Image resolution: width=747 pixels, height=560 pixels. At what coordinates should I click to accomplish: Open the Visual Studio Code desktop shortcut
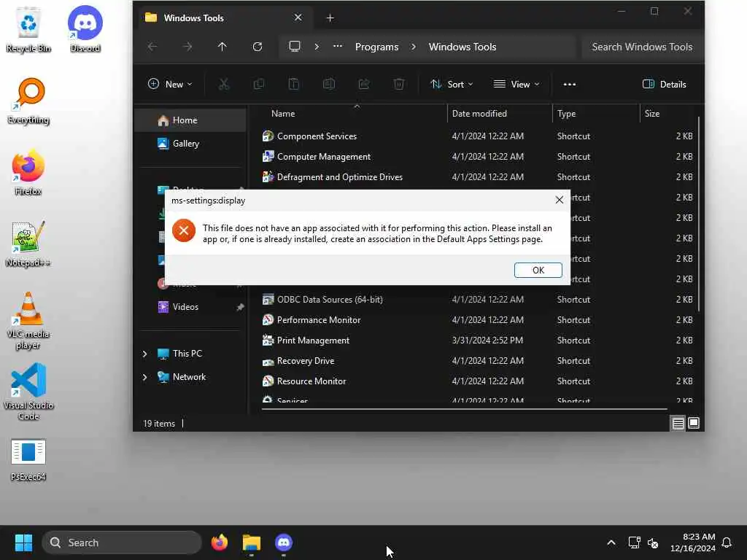[x=28, y=392]
